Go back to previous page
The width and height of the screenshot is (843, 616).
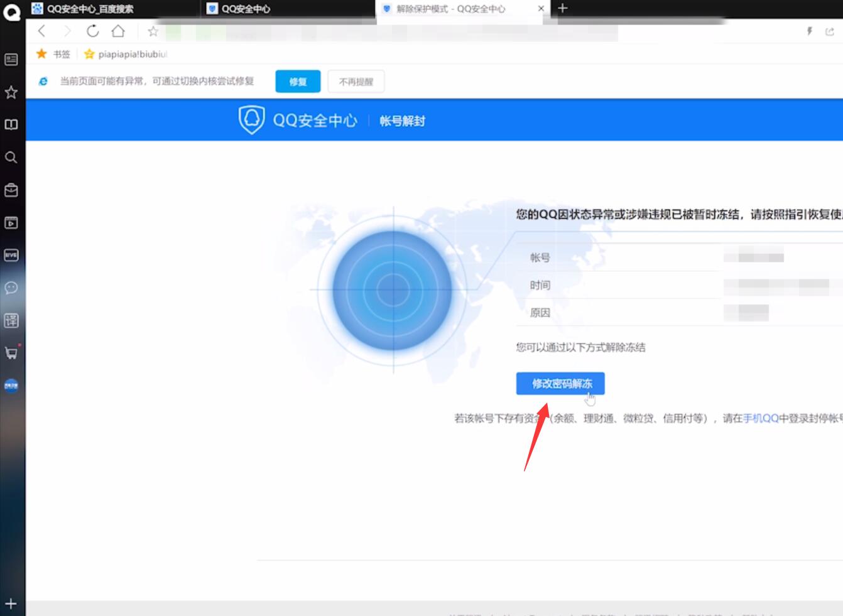coord(42,31)
